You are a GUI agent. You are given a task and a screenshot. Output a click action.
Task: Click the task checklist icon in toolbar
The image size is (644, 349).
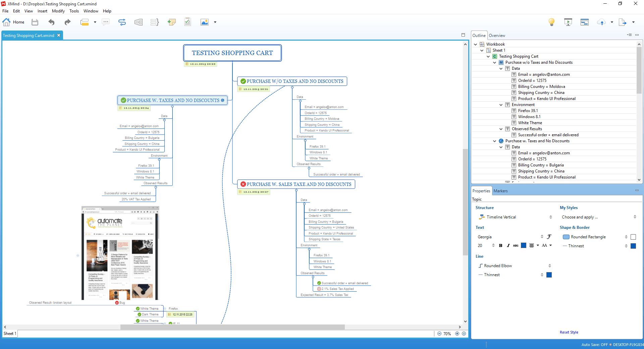187,22
